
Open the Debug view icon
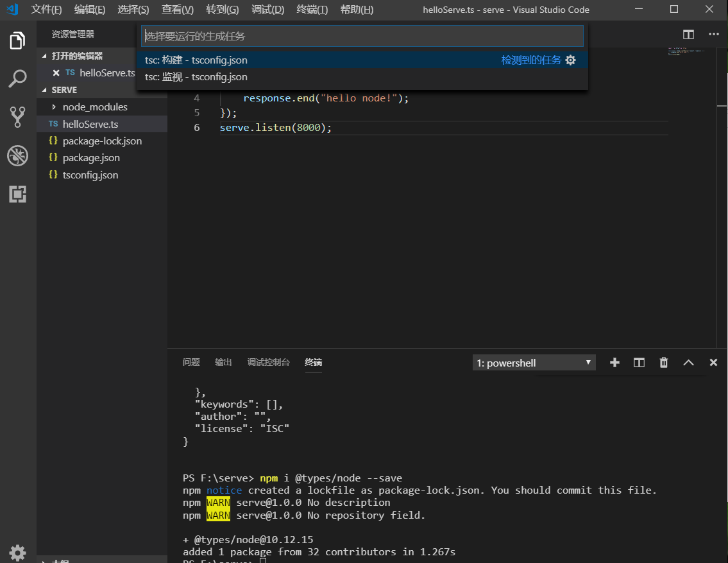(18, 155)
